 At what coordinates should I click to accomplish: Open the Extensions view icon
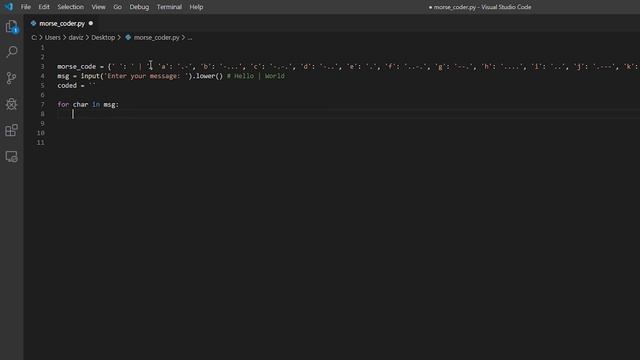coord(11,130)
